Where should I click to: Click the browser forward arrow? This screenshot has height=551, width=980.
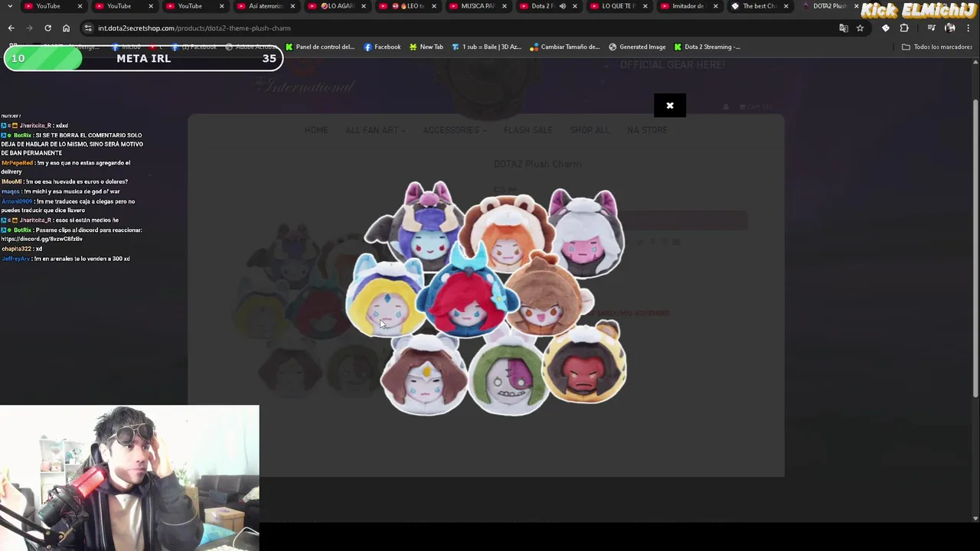[29, 28]
